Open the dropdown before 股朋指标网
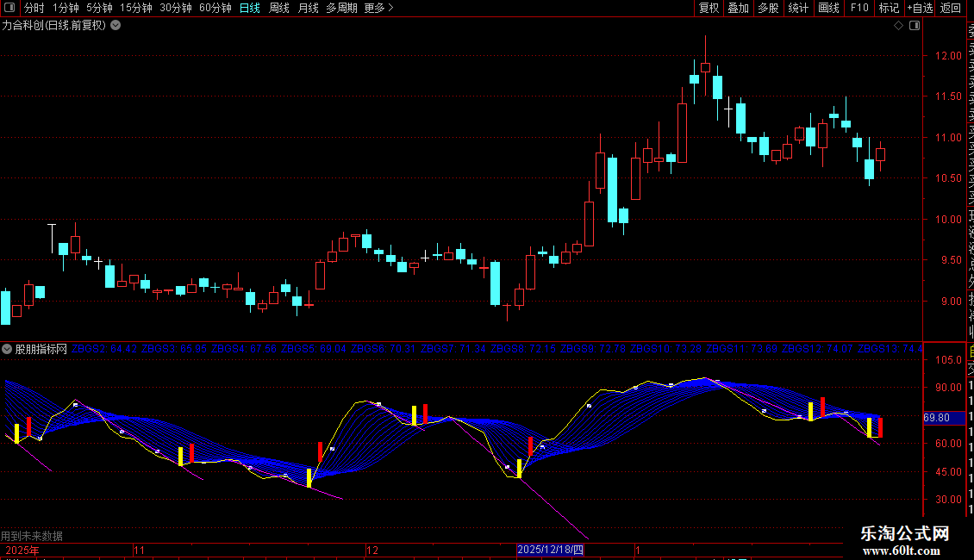Screen dimensions: 974x560 coord(7,349)
